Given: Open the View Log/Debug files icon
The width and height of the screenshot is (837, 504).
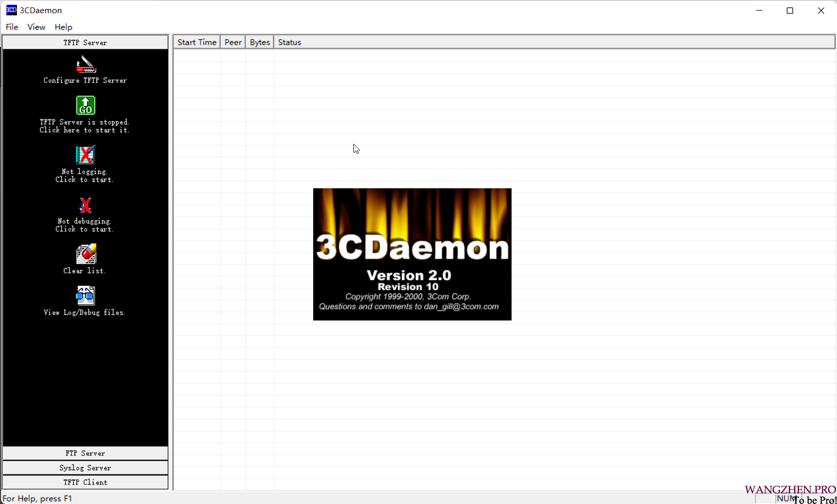Looking at the screenshot, I should pyautogui.click(x=85, y=296).
